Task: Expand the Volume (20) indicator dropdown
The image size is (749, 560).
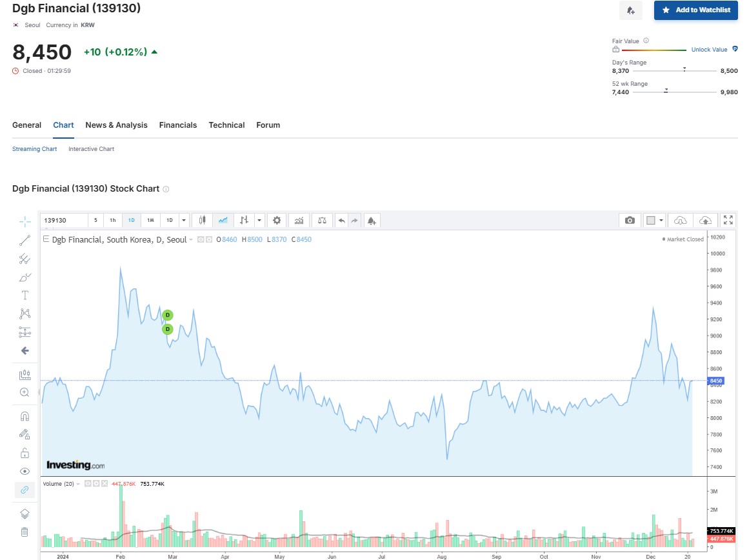Action: tap(78, 484)
